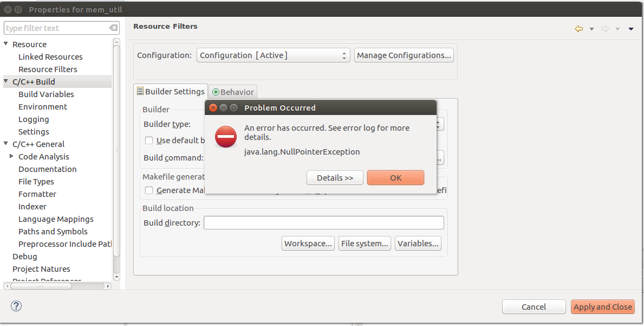Click the help question mark icon
The width and height of the screenshot is (644, 326).
pyautogui.click(x=16, y=306)
